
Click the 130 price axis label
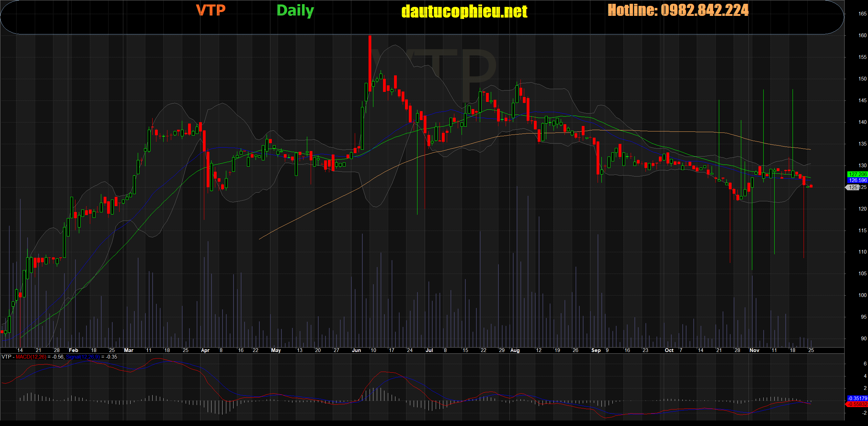pos(862,166)
